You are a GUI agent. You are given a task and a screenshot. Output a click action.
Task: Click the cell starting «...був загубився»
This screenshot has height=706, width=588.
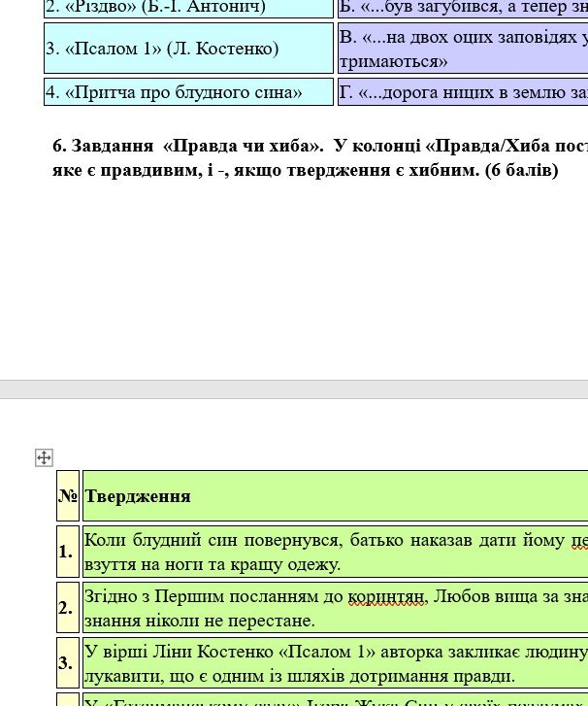pos(463,8)
